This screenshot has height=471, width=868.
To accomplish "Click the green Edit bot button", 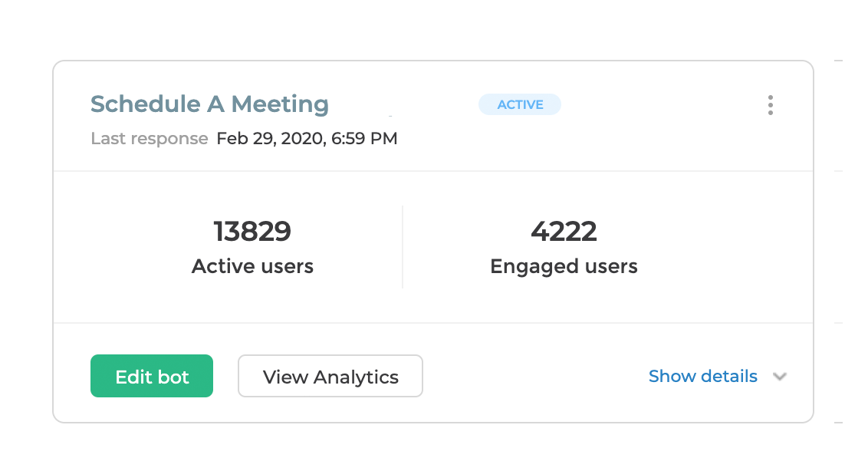I will point(152,376).
